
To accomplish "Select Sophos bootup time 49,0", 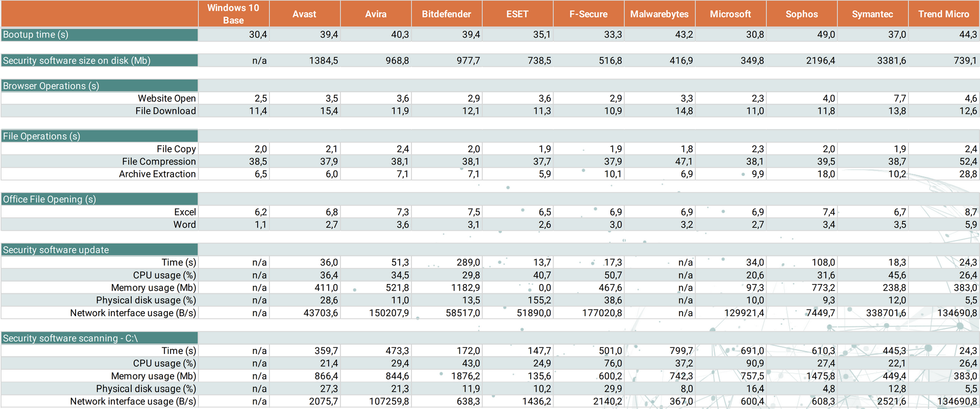I will tap(826, 35).
